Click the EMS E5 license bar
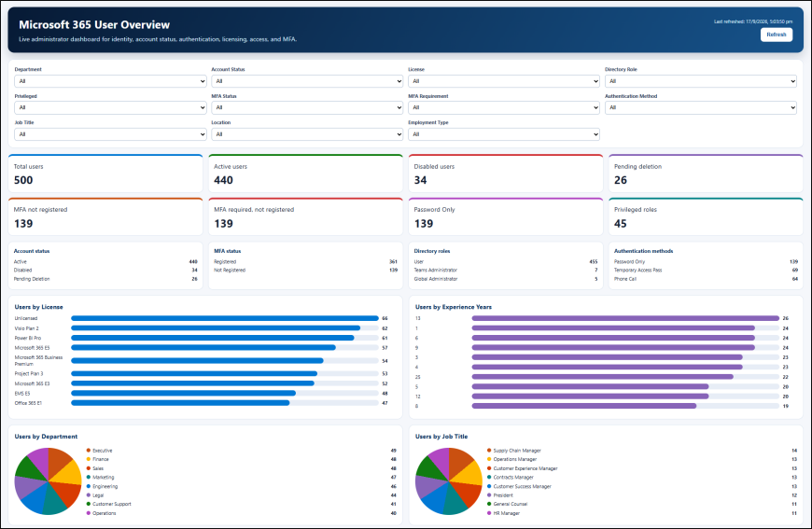The image size is (812, 529). tap(183, 394)
